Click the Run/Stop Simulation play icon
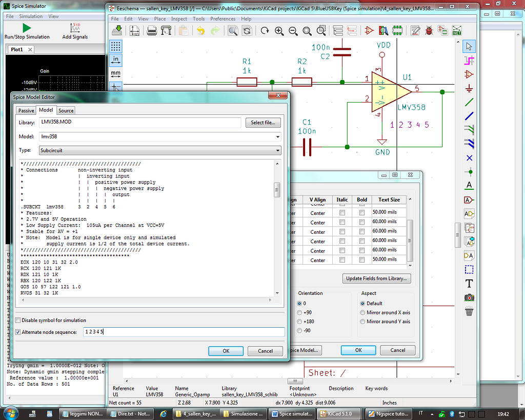Viewport: 525px width, 420px height. tap(27, 28)
